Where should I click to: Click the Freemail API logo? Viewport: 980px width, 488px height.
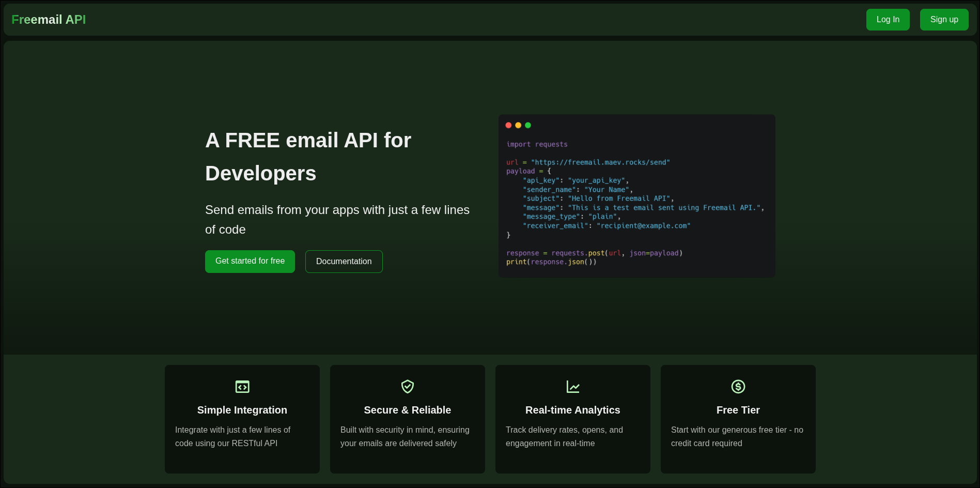(x=49, y=20)
